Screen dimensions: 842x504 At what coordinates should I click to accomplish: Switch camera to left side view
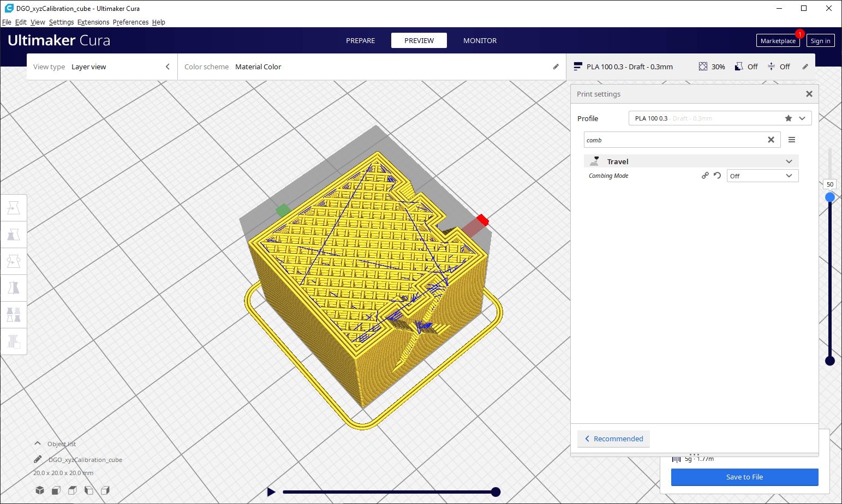click(x=89, y=490)
